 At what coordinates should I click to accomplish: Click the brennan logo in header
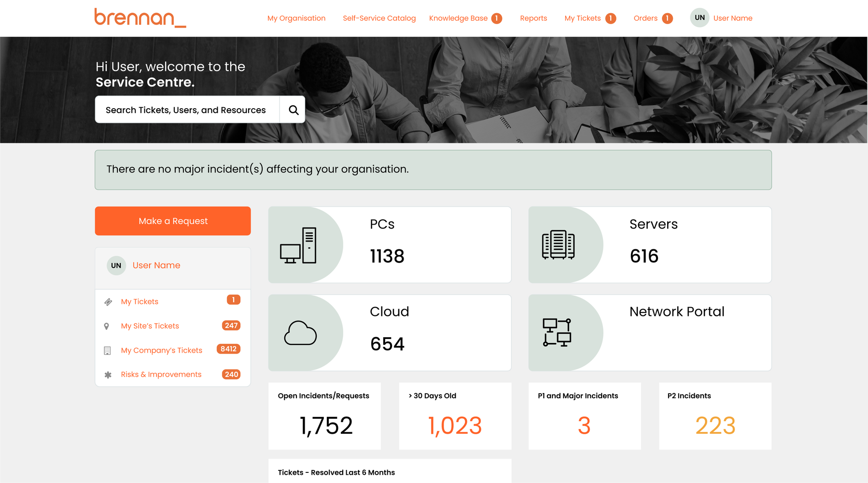tap(140, 18)
